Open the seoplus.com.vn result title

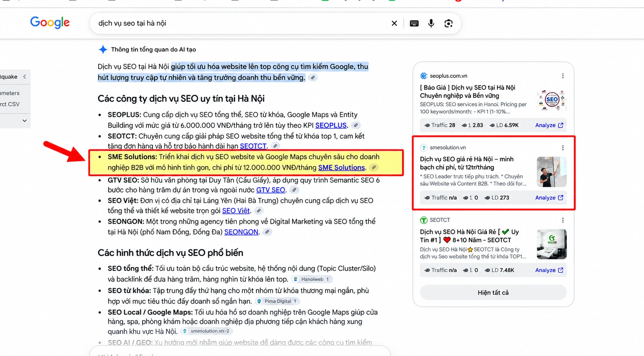(x=467, y=92)
